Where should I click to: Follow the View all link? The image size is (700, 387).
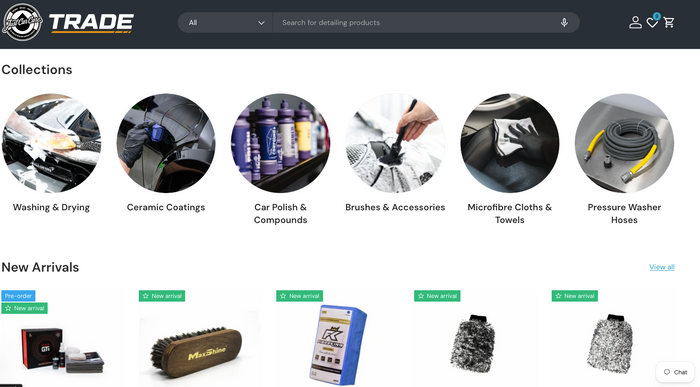coord(662,267)
